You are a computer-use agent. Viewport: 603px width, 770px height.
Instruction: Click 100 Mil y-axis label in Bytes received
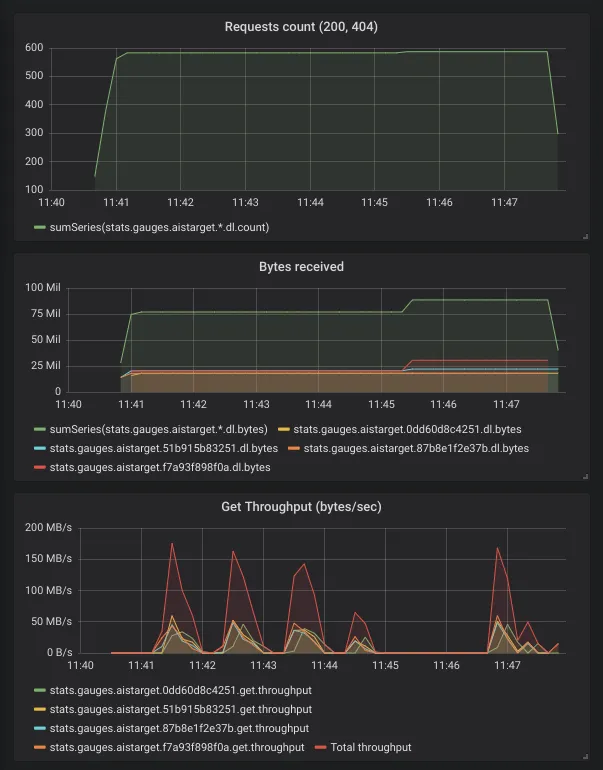pos(43,287)
